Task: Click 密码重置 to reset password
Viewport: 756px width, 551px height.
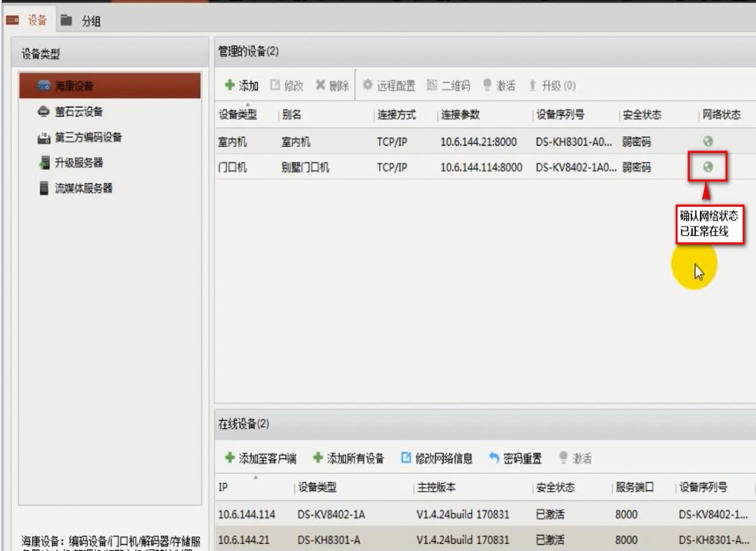Action: [x=515, y=459]
